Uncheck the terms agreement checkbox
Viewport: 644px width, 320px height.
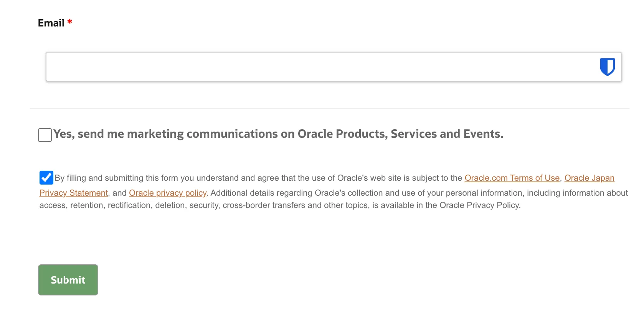coord(46,178)
